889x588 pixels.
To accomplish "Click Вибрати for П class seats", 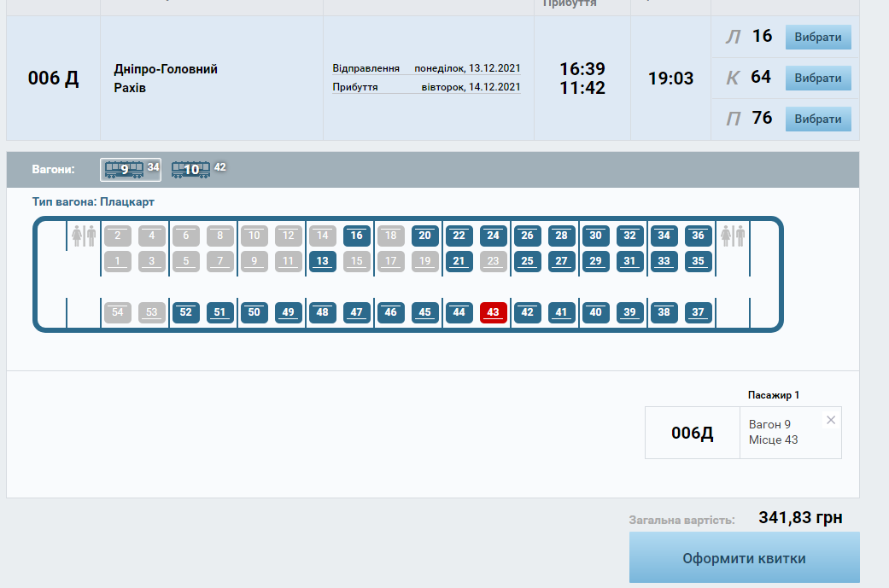I will tap(818, 119).
